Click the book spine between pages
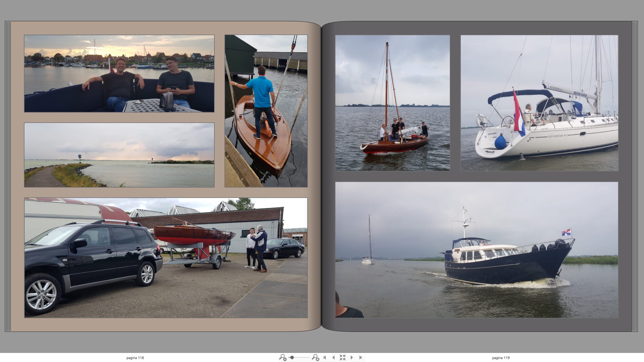 [321, 176]
